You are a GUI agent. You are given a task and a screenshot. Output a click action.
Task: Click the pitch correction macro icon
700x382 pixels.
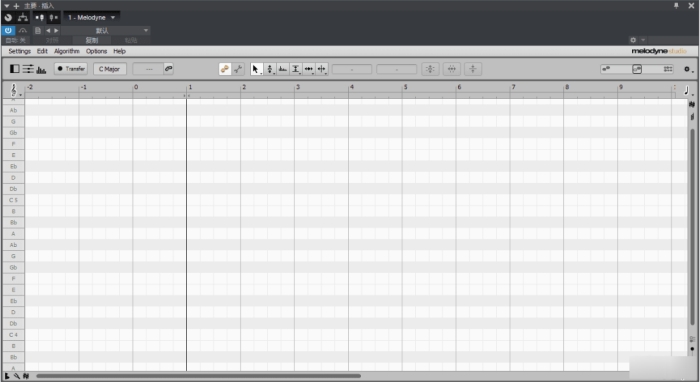tap(430, 69)
